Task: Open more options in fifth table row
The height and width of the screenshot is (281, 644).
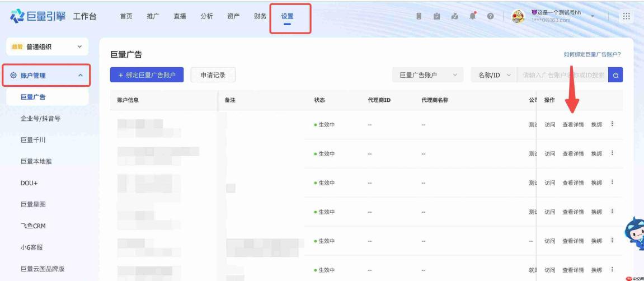Action: tap(612, 240)
